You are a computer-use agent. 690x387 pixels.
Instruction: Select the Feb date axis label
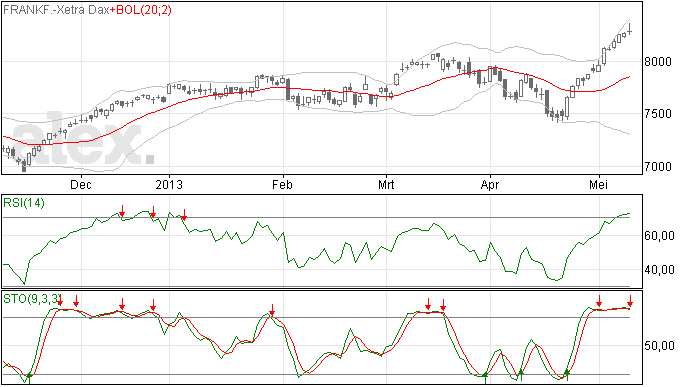(282, 184)
